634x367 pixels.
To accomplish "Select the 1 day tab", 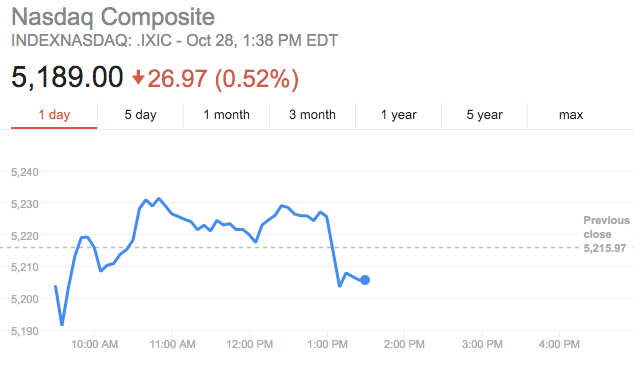I will (54, 115).
